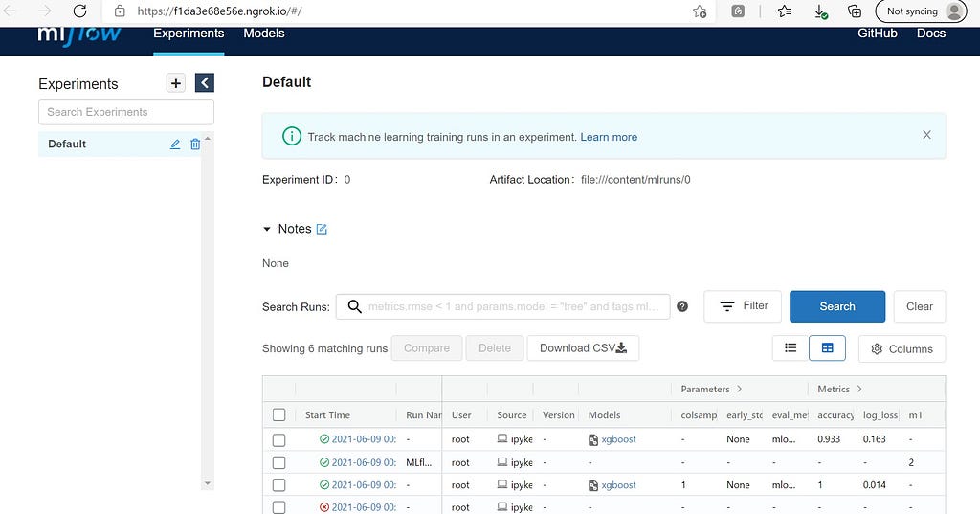Click the Clear button
This screenshot has height=514, width=980.
pos(920,306)
